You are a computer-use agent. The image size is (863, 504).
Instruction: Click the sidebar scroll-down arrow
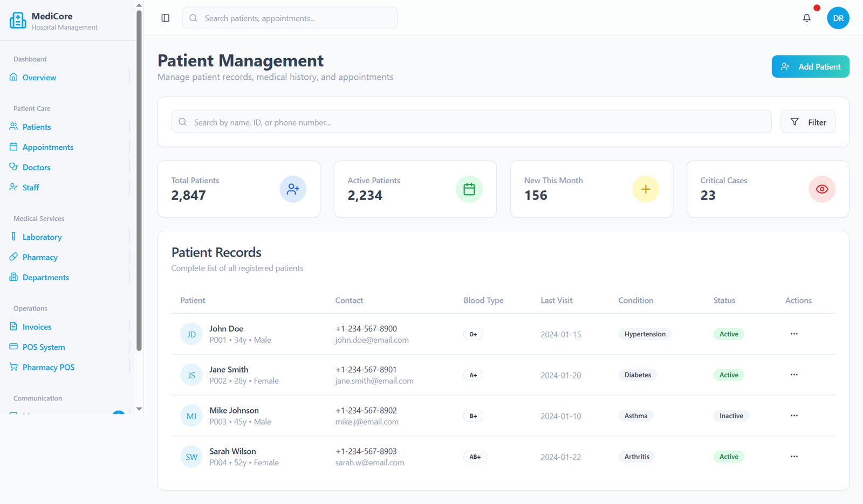coord(139,409)
